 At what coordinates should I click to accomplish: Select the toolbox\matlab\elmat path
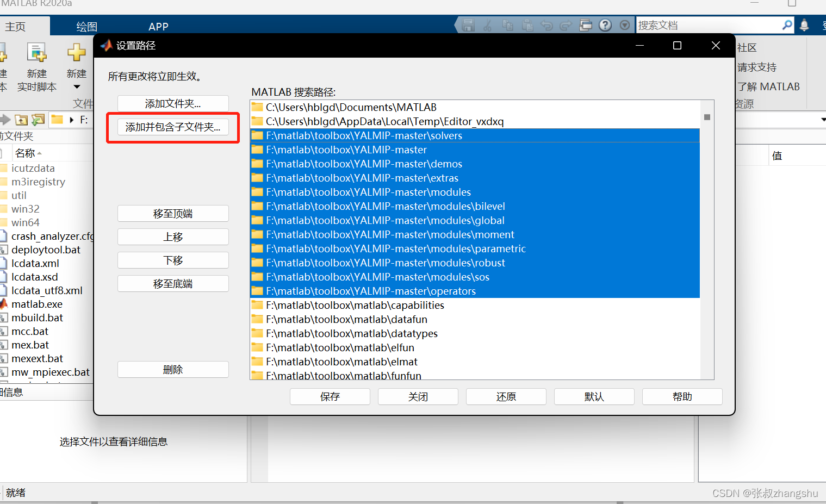(x=475, y=362)
